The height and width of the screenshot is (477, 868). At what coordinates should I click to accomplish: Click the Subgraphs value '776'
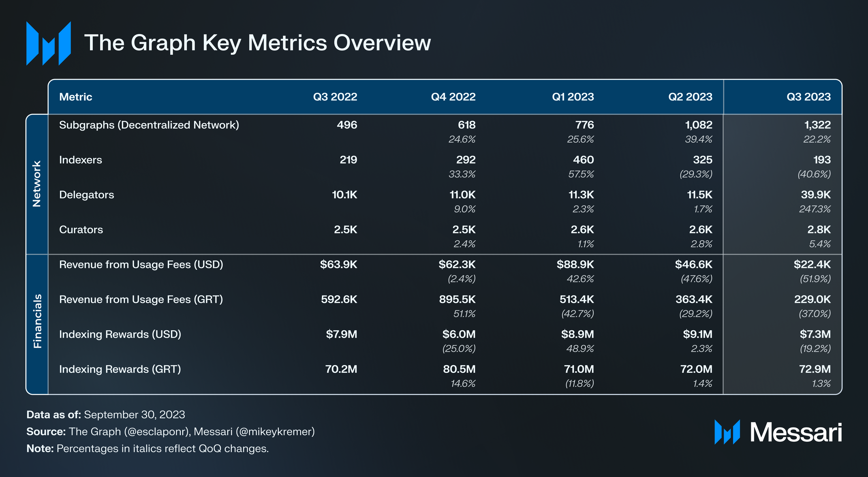tap(585, 125)
